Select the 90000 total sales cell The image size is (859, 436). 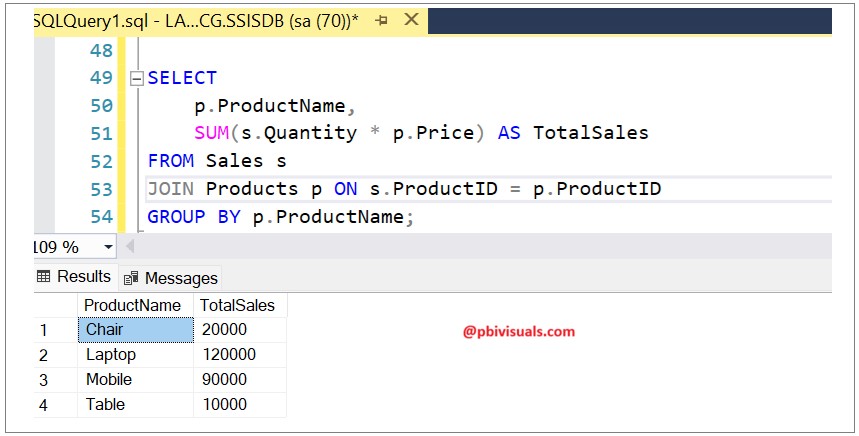pos(239,380)
